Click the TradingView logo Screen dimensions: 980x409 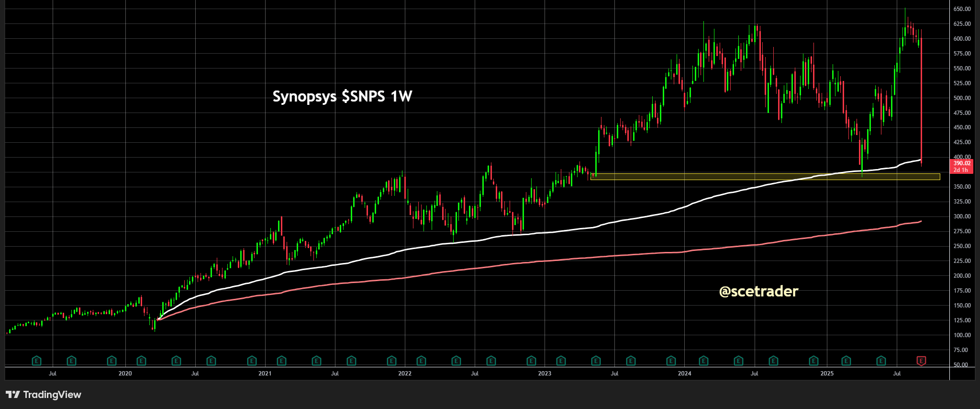point(44,395)
